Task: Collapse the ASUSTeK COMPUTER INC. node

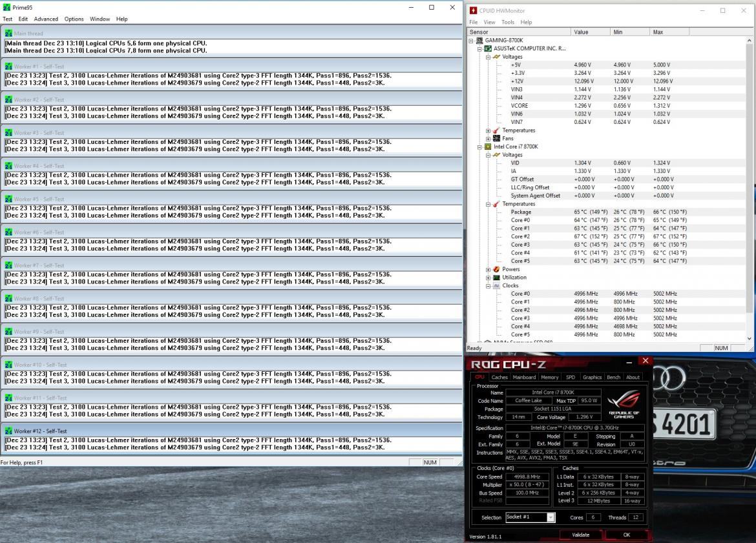Action: point(479,49)
